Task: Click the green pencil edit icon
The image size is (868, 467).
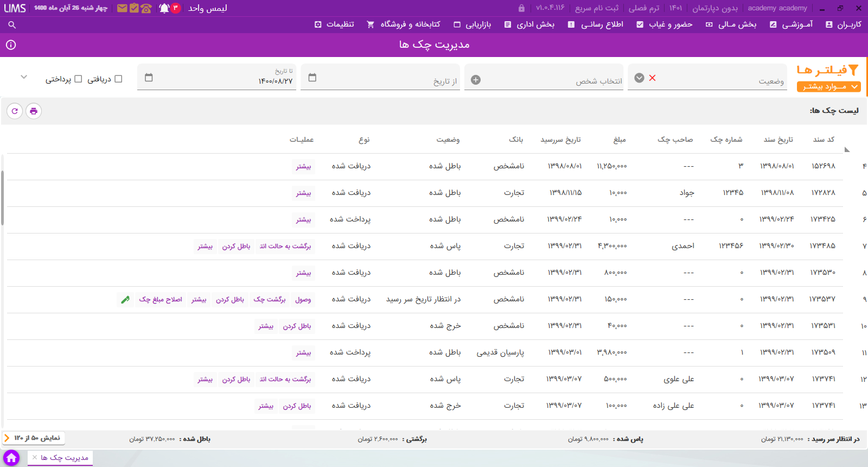Action: click(125, 299)
